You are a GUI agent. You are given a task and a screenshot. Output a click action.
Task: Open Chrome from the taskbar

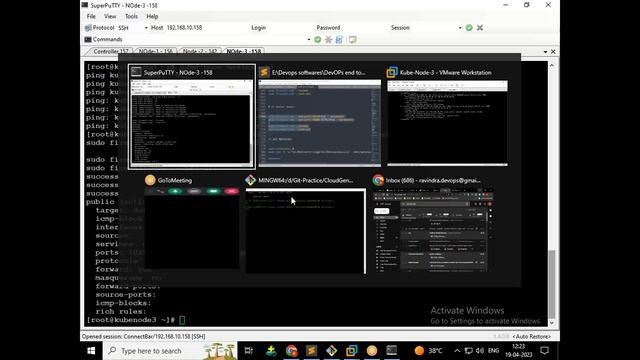(291, 351)
